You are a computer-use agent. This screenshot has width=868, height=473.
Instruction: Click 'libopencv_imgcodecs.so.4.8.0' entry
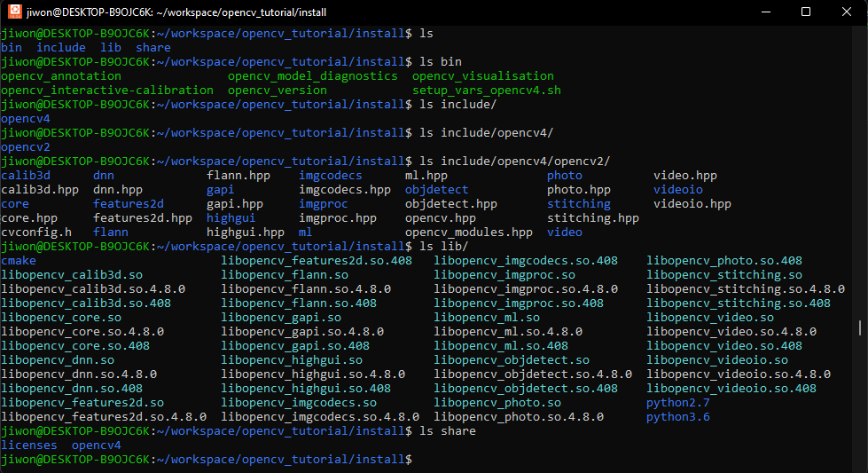(320, 417)
